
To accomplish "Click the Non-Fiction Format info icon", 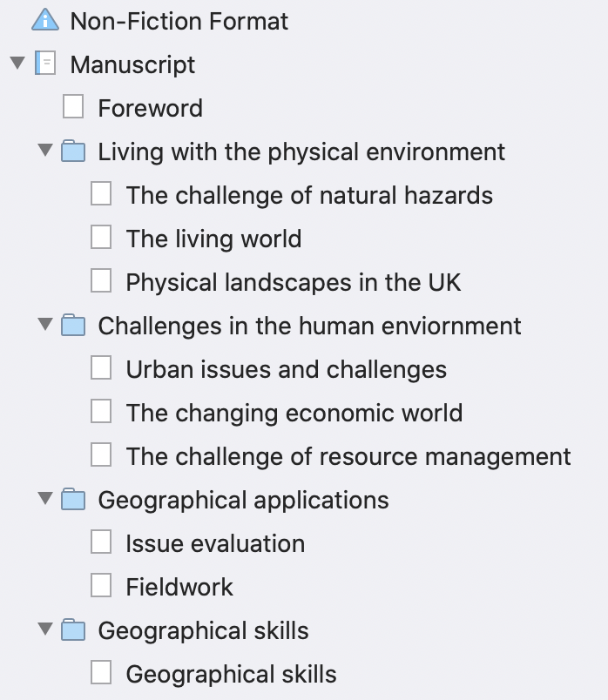I will click(x=45, y=21).
